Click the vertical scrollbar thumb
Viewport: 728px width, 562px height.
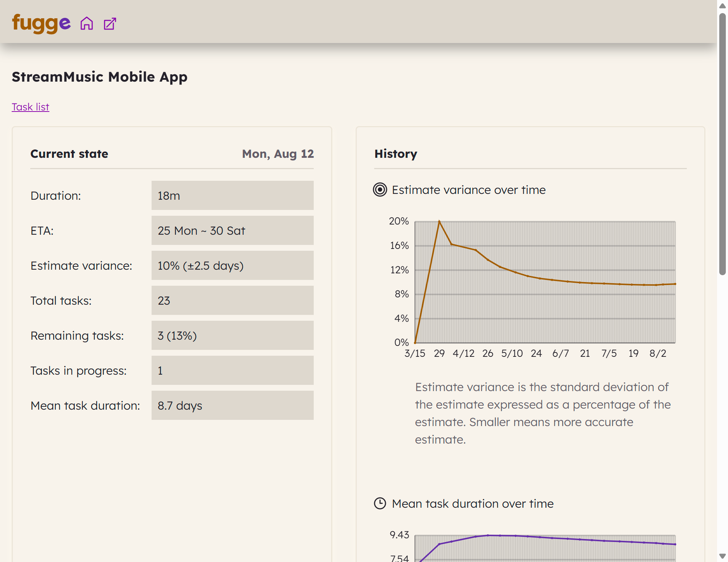click(x=722, y=146)
